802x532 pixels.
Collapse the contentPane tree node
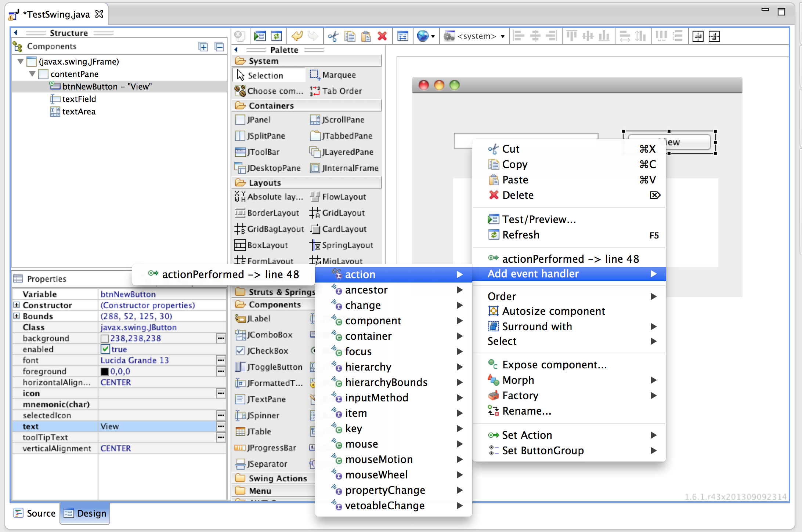coord(32,74)
